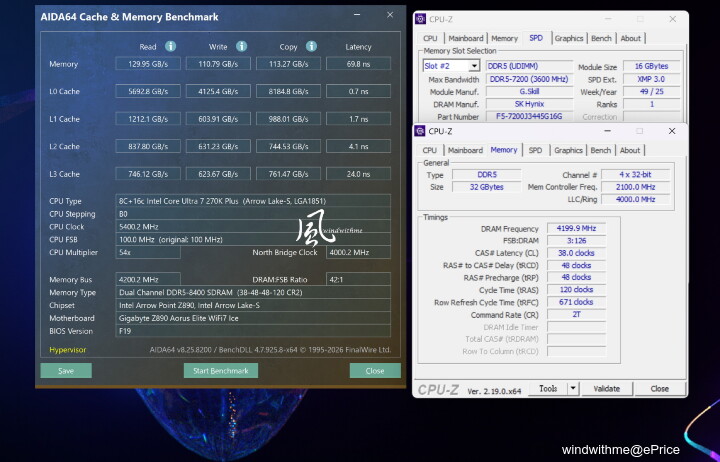Image resolution: width=720 pixels, height=462 pixels.
Task: Click Close button at CPU-Z bottom
Action: (x=659, y=389)
